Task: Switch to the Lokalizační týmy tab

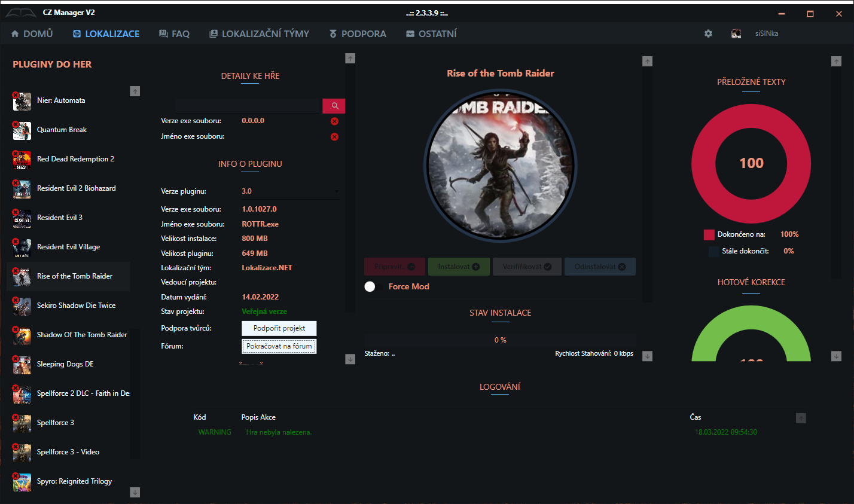Action: pyautogui.click(x=259, y=34)
